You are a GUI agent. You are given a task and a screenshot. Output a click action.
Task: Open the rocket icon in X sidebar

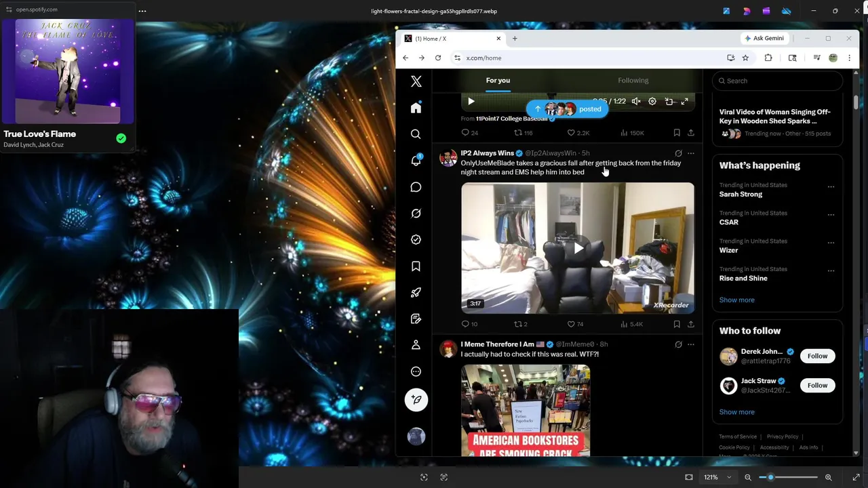coord(416,292)
